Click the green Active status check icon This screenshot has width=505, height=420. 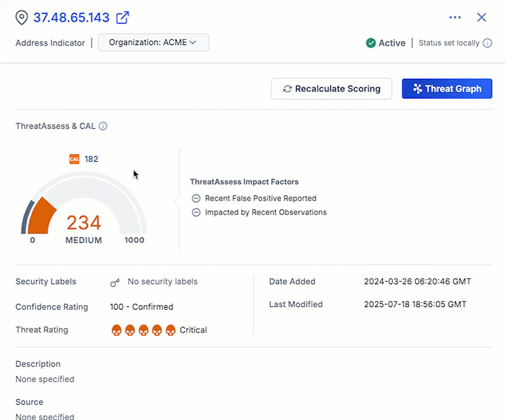click(x=371, y=43)
